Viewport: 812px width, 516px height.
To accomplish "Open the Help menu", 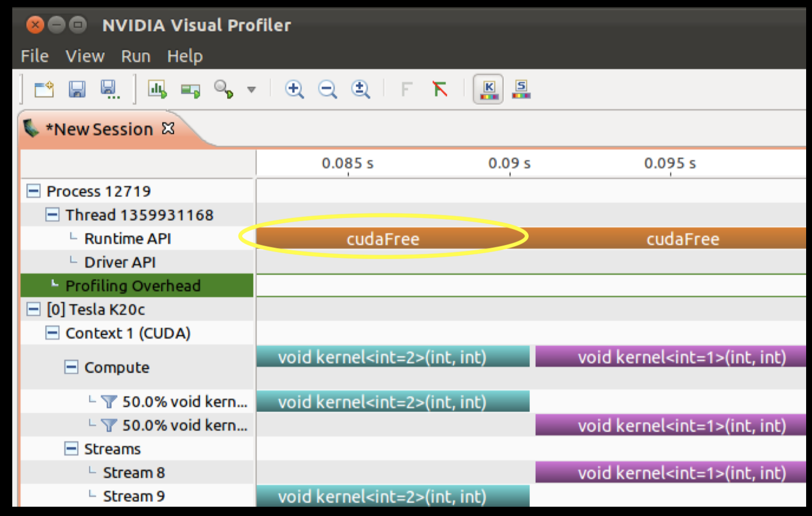I will click(x=185, y=56).
